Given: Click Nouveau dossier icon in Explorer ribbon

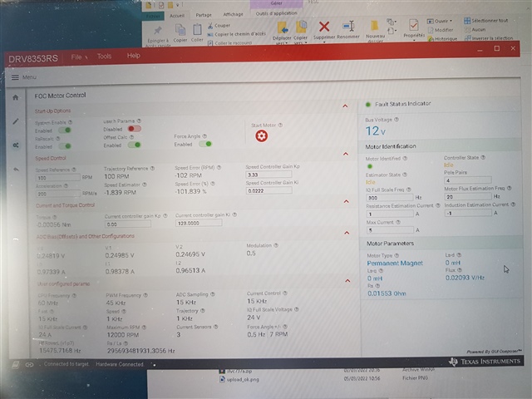Looking at the screenshot, I should click(375, 26).
